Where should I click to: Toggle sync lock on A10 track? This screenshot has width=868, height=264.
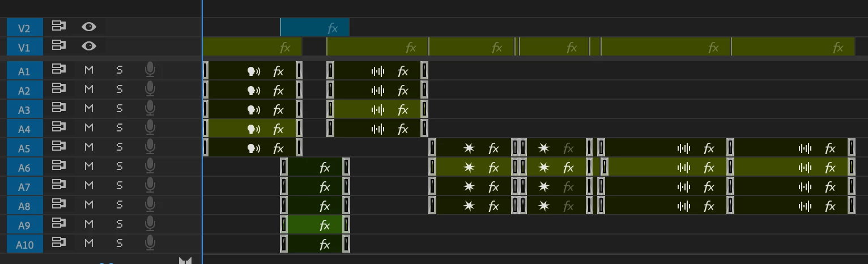(58, 244)
